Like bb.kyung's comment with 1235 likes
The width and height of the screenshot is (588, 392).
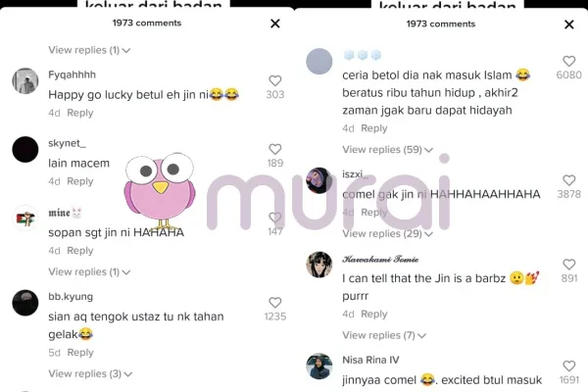tap(274, 303)
